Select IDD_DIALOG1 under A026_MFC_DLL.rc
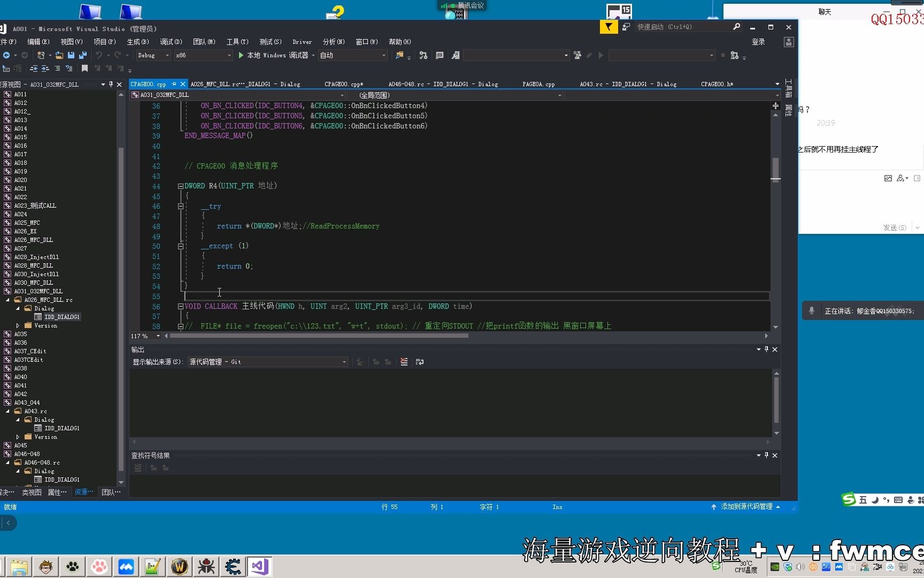Screen dimensions: 924x578 (x=62, y=317)
